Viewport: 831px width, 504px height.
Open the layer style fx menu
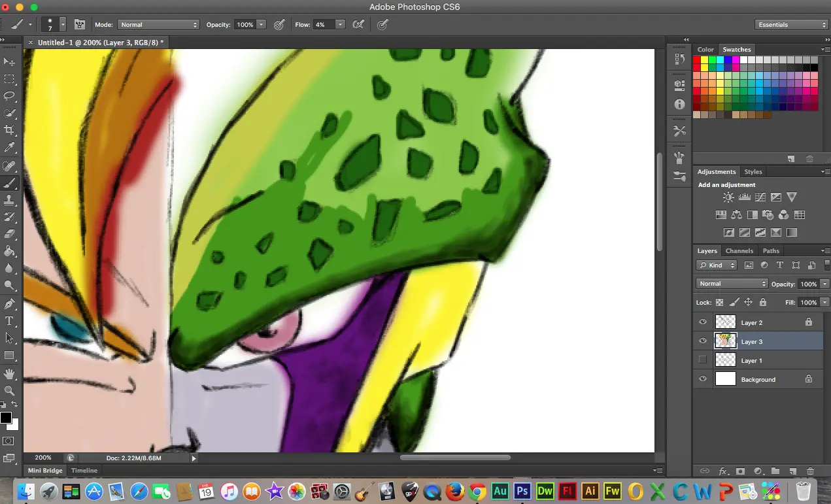[x=723, y=471]
